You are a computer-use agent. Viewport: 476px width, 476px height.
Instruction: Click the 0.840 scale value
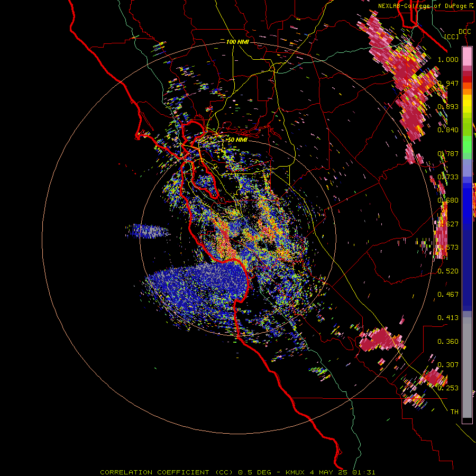(x=448, y=130)
